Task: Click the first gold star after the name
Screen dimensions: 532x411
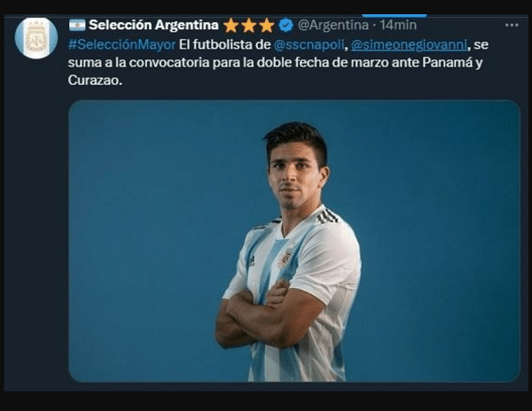Action: click(231, 26)
